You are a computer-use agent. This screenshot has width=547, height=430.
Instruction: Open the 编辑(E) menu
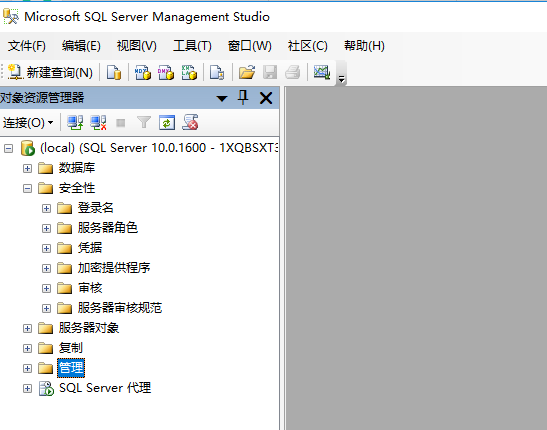coord(81,46)
